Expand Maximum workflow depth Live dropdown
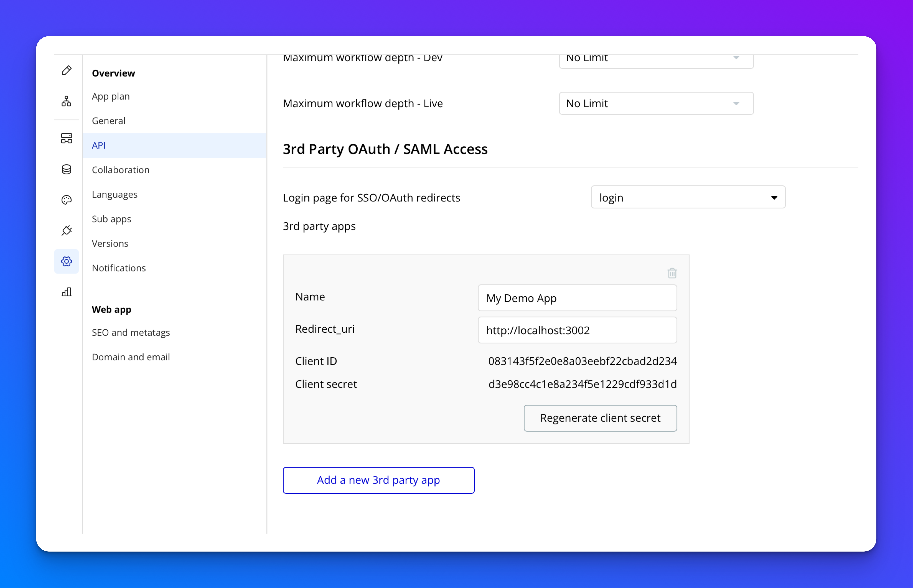Screen dimensions: 913x588 point(656,104)
